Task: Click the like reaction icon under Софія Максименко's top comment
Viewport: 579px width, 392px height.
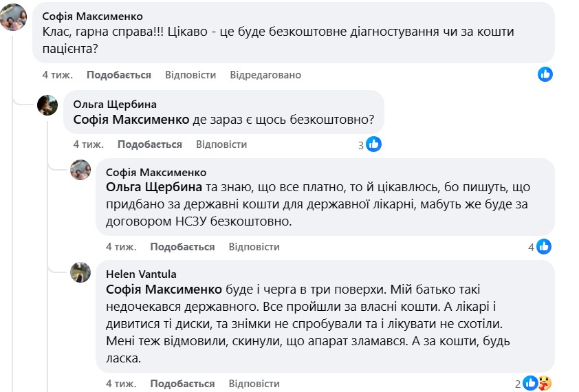Action: pos(545,74)
